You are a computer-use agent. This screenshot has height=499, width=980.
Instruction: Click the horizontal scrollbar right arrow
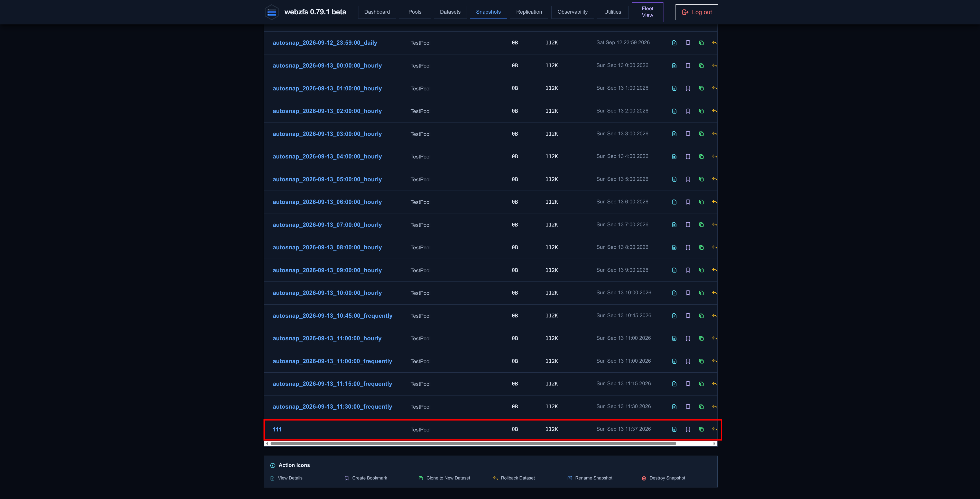coord(715,444)
